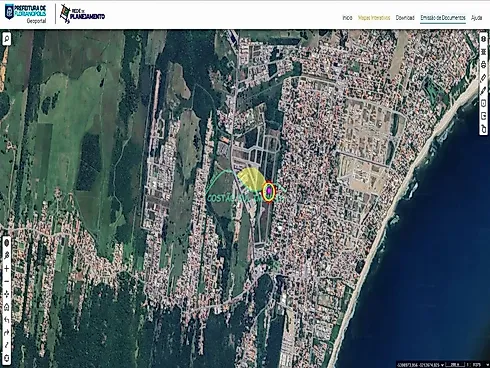Screen dimensions: 490x368
Task: Open the Ajuda menu item
Action: pyautogui.click(x=476, y=18)
